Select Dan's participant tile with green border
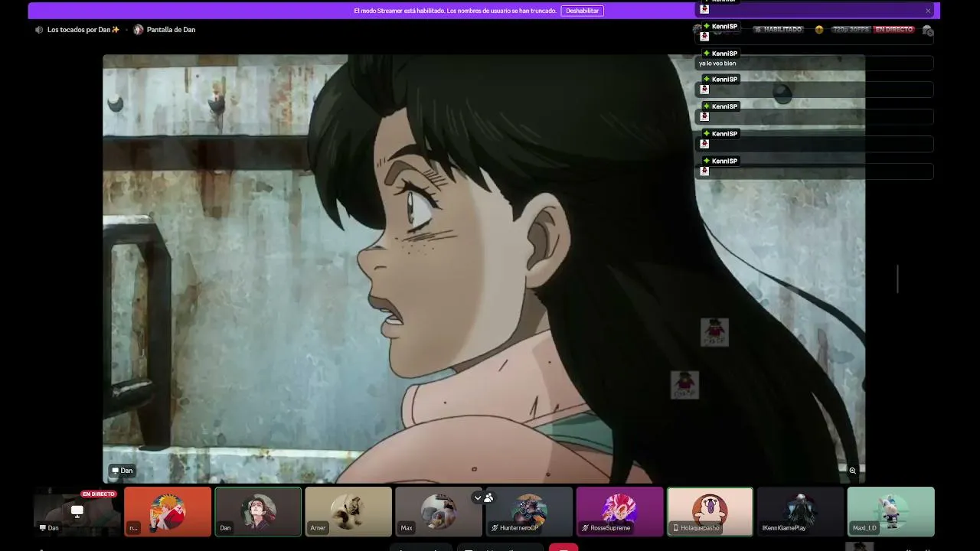The width and height of the screenshot is (980, 551). 258,511
